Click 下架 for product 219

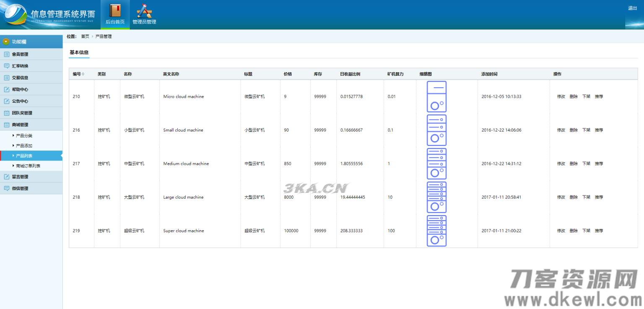click(586, 231)
